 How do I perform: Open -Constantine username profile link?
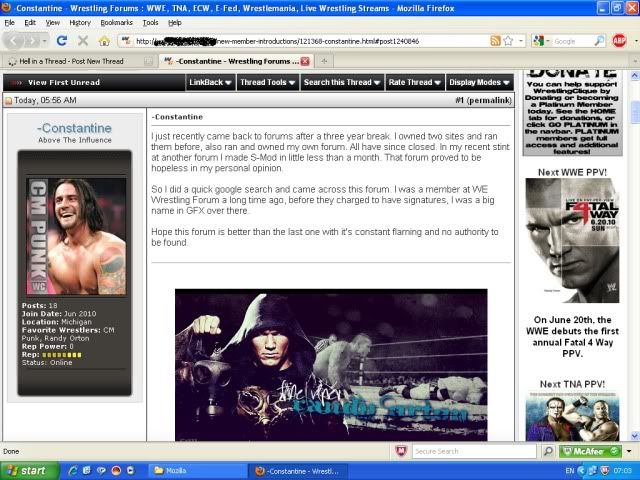74,128
